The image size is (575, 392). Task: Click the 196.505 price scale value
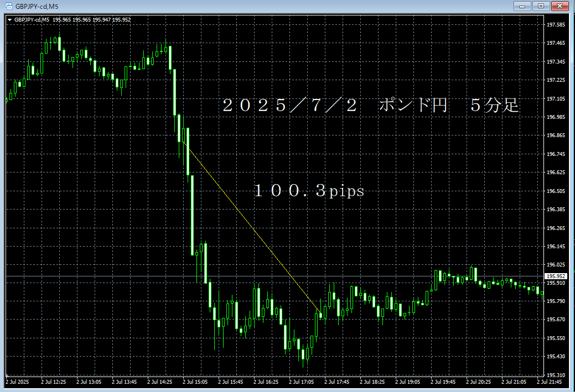556,191
